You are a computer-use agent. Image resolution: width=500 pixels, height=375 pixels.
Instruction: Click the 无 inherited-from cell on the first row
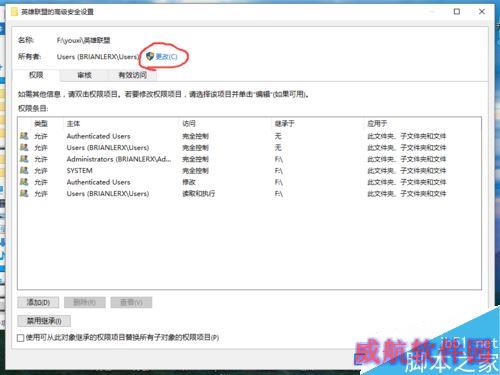(278, 136)
